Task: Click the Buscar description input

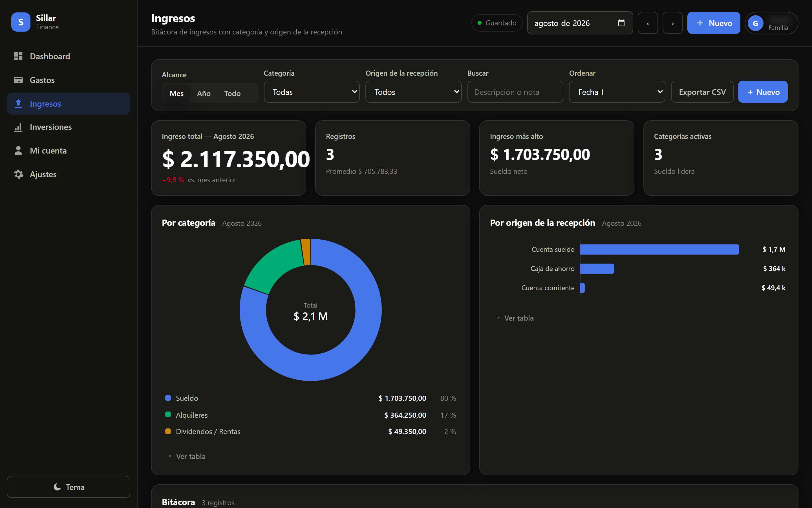Action: click(515, 92)
